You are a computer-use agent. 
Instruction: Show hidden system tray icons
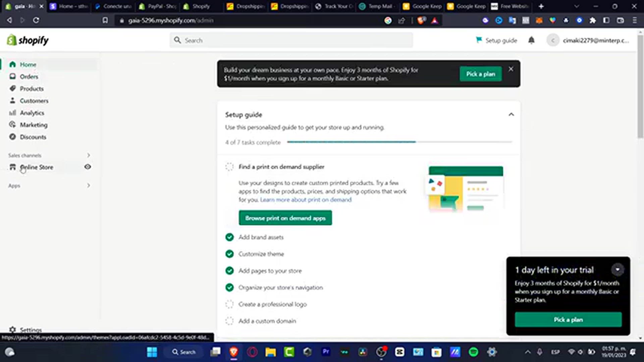[x=528, y=352]
